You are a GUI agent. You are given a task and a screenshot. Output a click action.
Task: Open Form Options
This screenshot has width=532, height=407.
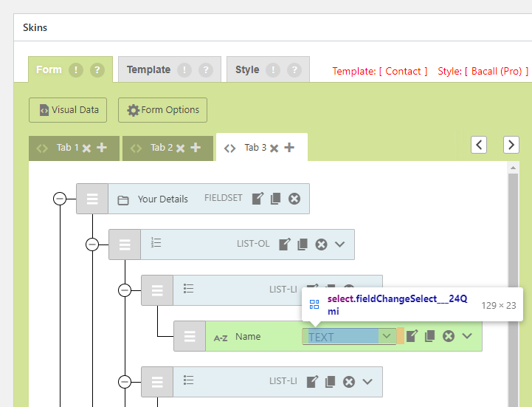[x=163, y=110]
